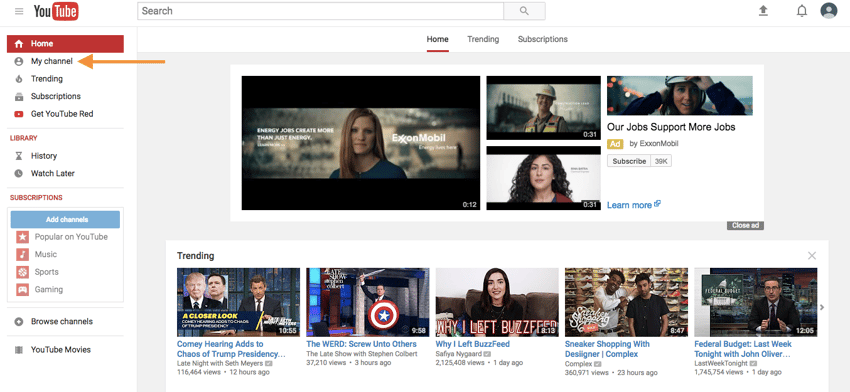Open the account avatar menu
This screenshot has height=392, width=850.
(x=828, y=11)
